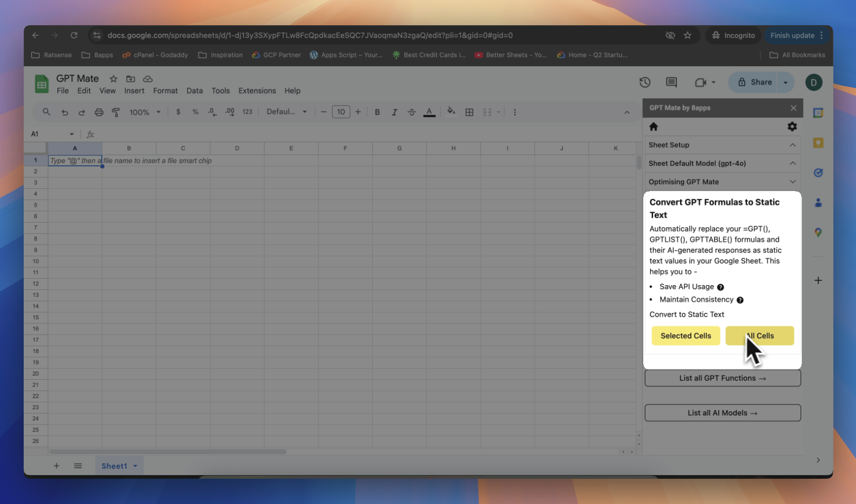Open the zoom 100% dropdown
856x504 pixels.
[x=145, y=112]
